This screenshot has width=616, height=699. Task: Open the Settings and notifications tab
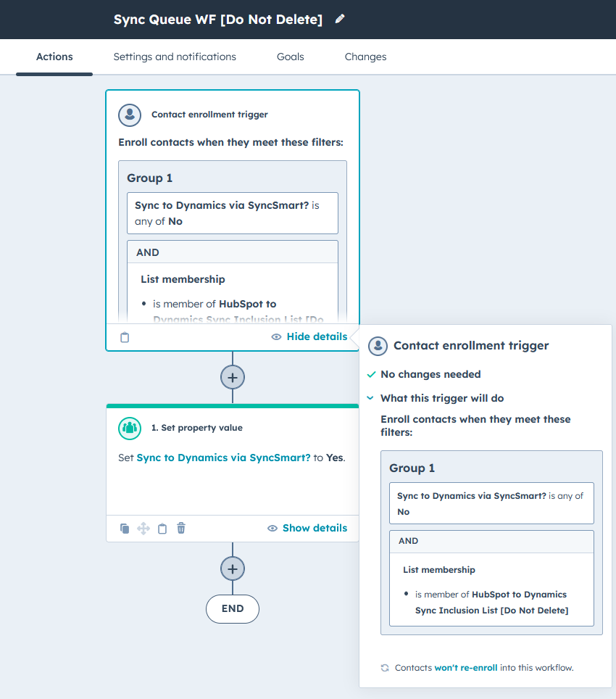pyautogui.click(x=175, y=57)
